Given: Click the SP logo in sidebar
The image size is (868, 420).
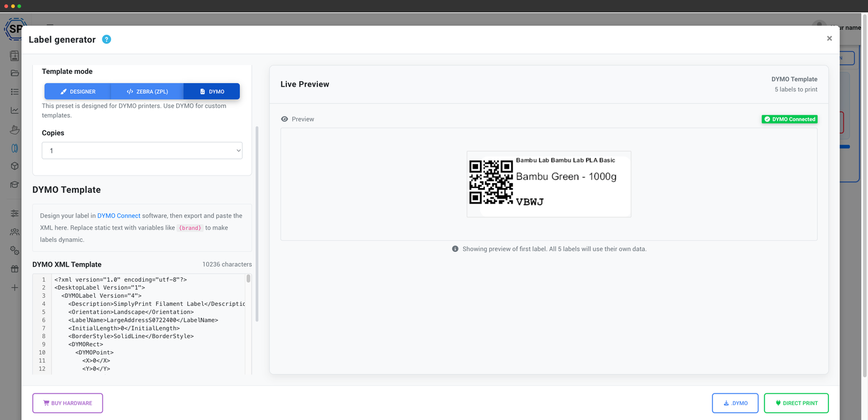Looking at the screenshot, I should tap(14, 29).
